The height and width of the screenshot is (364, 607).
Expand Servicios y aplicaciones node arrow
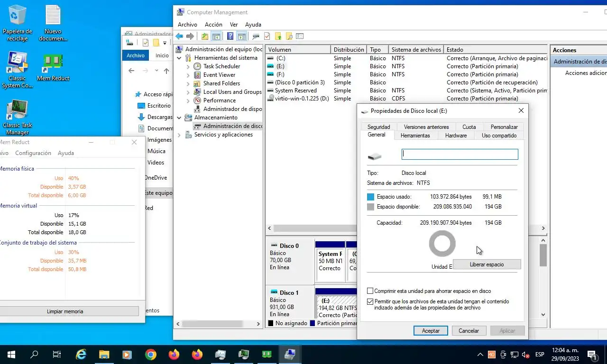pyautogui.click(x=179, y=135)
